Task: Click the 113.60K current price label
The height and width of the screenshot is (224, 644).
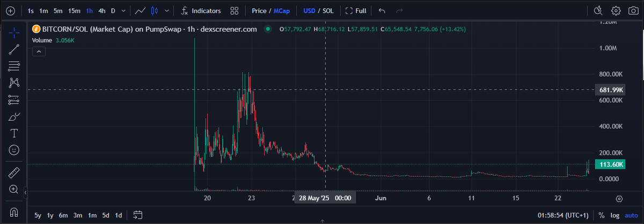Action: pyautogui.click(x=611, y=164)
